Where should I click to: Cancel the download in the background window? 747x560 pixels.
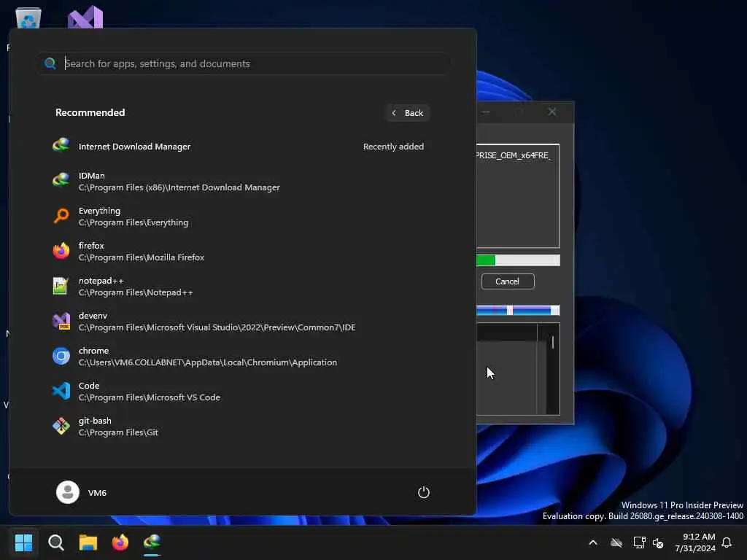[508, 281]
